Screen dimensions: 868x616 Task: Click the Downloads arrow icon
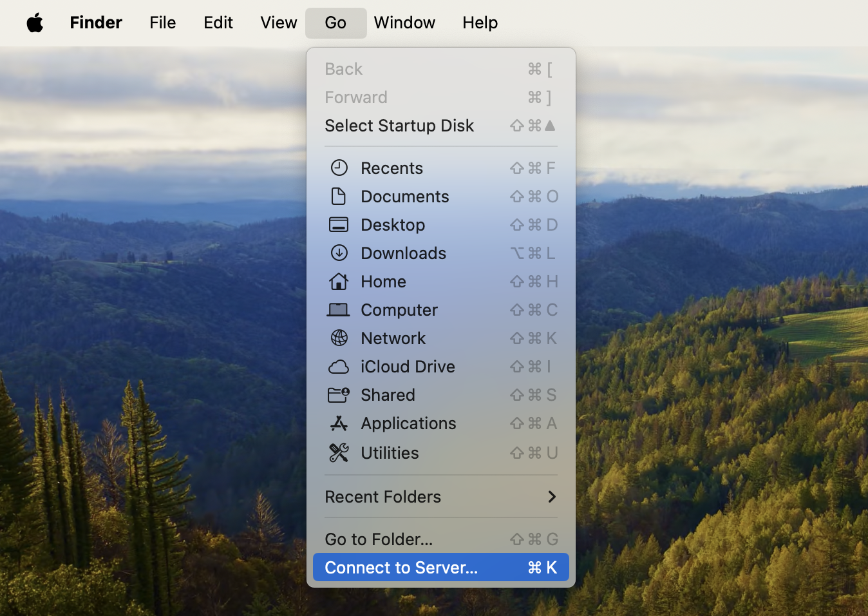[x=339, y=253]
